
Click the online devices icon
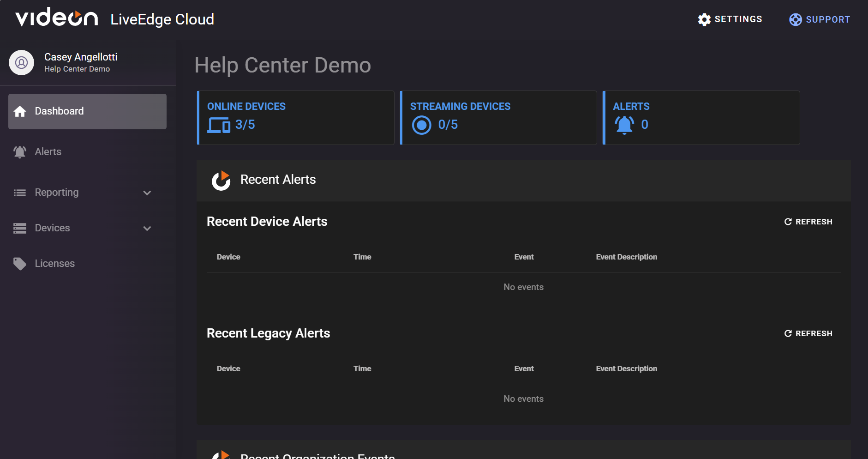click(x=219, y=125)
